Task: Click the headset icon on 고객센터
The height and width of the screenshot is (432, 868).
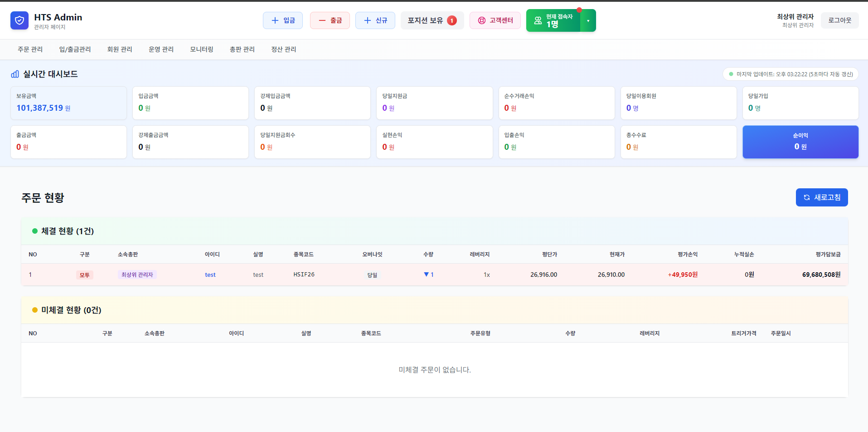Action: click(x=481, y=20)
